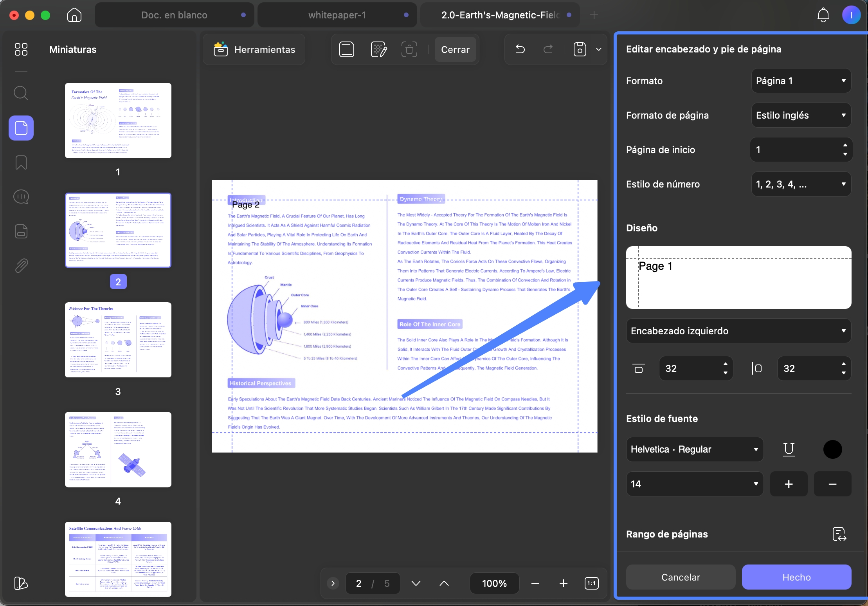Screen dimensions: 868x606
Task: Open the bookmarks sidebar panel
Action: pos(21,162)
